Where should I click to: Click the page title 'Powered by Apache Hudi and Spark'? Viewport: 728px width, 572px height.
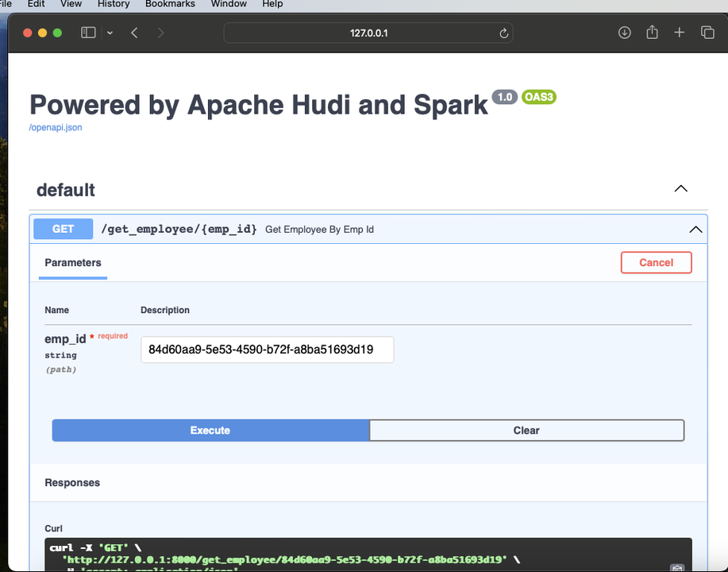pyautogui.click(x=259, y=105)
